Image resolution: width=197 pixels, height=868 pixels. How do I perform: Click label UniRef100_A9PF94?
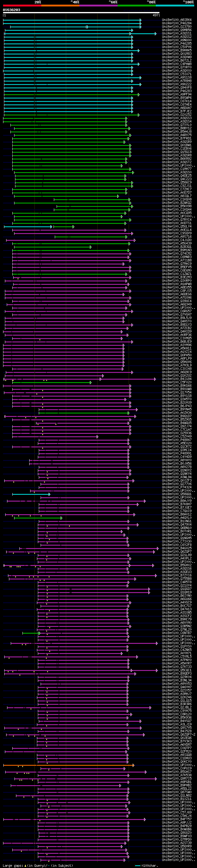pyautogui.click(x=177, y=94)
